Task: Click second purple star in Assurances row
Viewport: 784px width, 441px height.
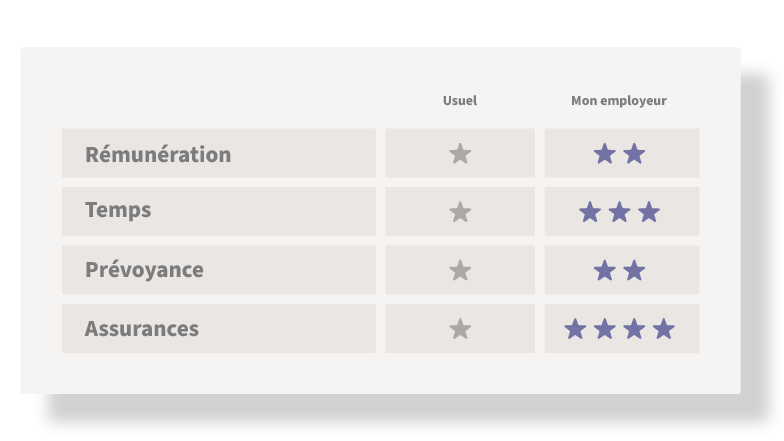Action: [604, 329]
